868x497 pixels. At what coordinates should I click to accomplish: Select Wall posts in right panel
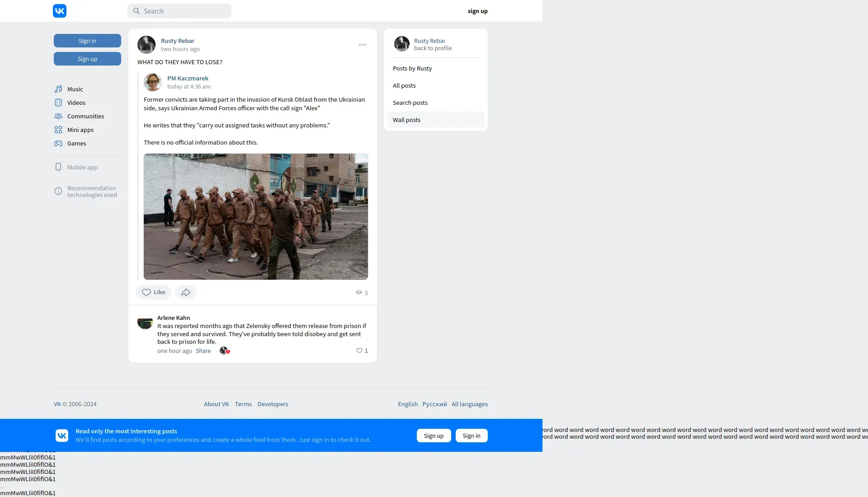[406, 120]
